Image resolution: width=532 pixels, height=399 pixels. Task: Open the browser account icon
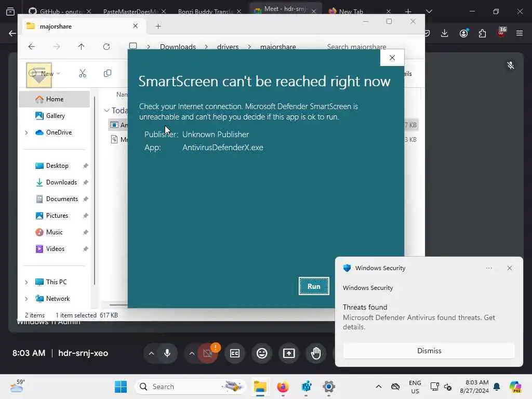tap(463, 33)
